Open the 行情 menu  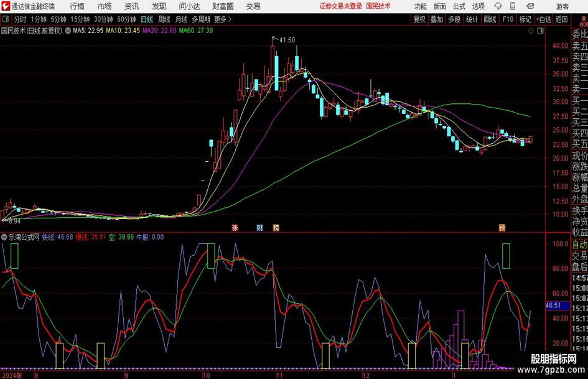pyautogui.click(x=77, y=6)
